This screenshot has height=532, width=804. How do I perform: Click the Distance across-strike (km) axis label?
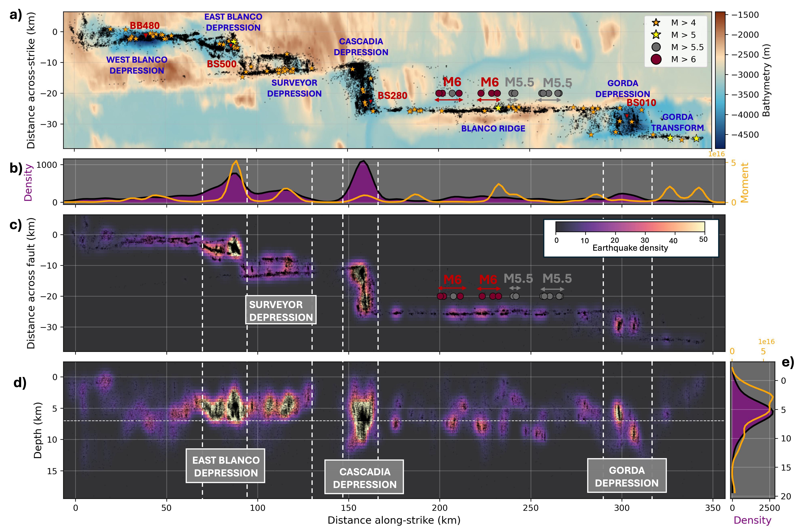pyautogui.click(x=31, y=80)
